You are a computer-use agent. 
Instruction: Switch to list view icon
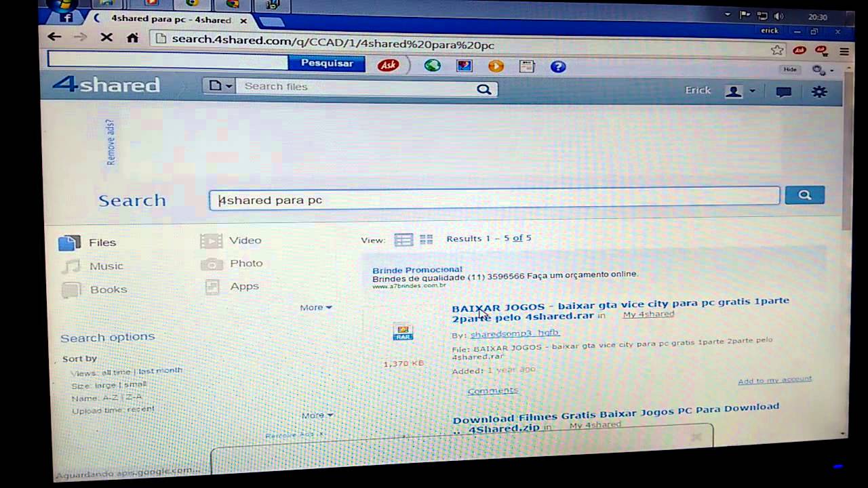coord(403,240)
